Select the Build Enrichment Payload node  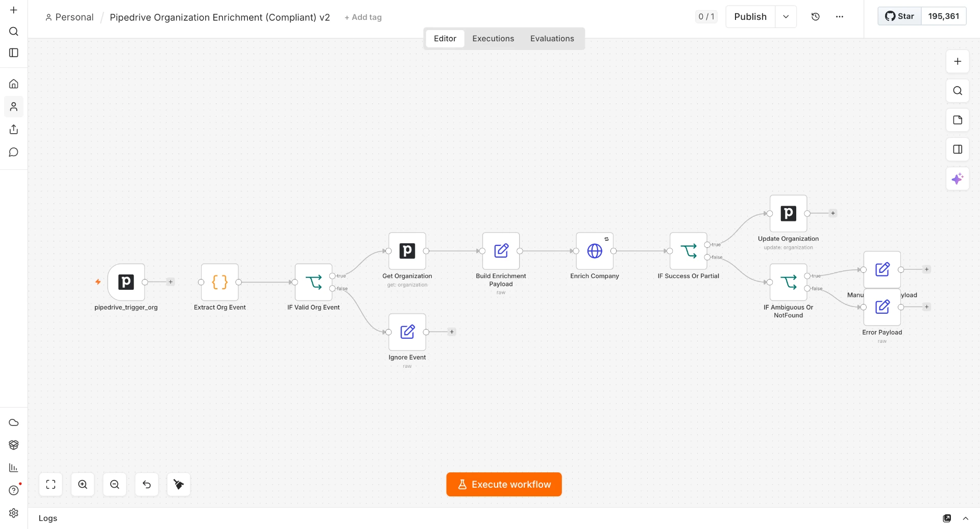pyautogui.click(x=501, y=251)
